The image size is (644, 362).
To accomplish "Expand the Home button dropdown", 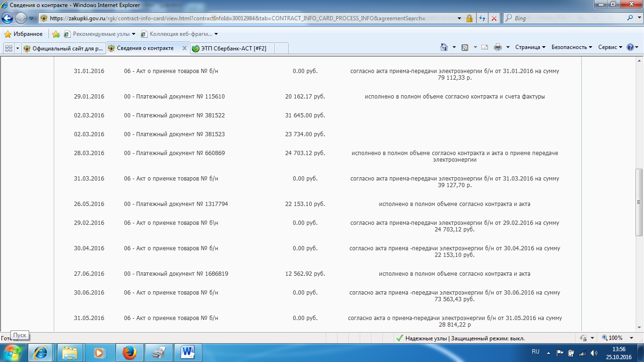I will tap(454, 47).
